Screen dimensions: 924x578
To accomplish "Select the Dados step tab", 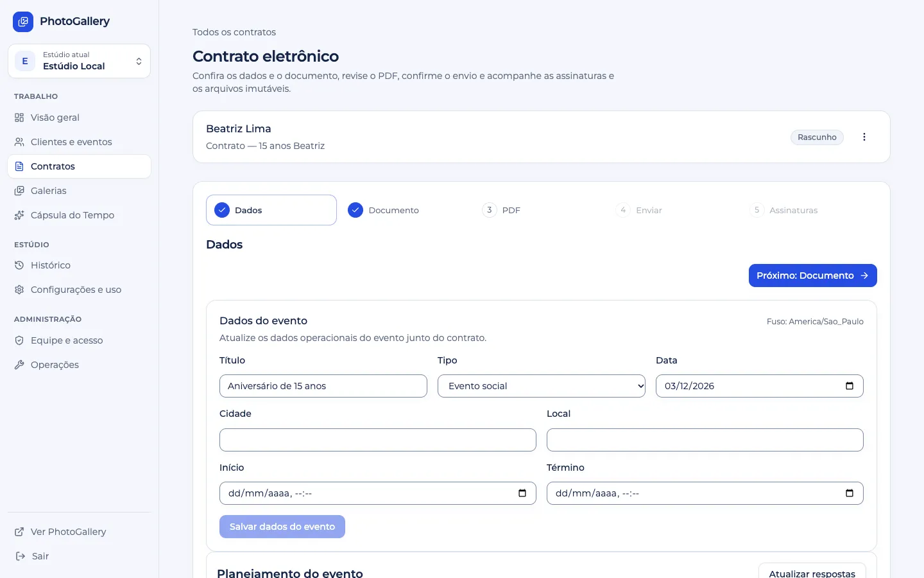I will point(271,210).
